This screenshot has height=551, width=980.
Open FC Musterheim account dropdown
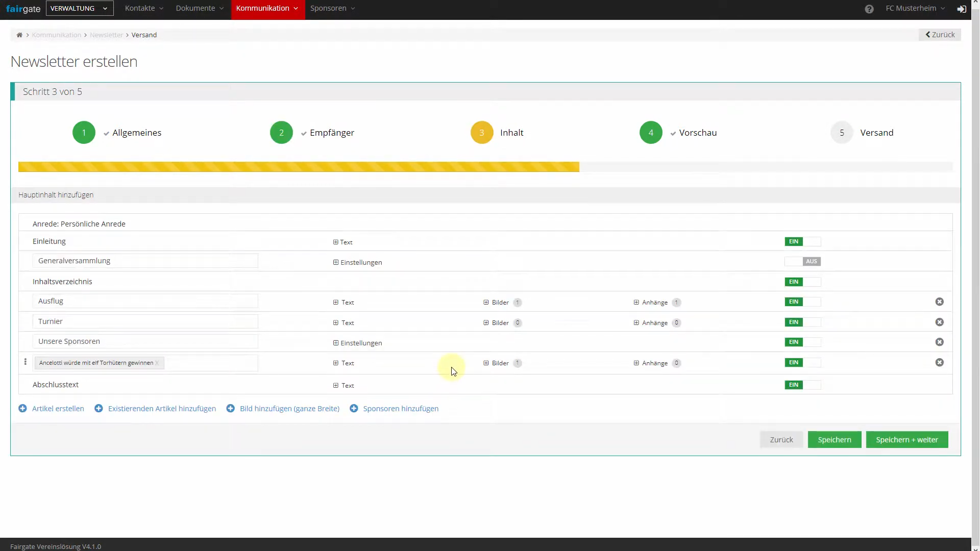[915, 9]
